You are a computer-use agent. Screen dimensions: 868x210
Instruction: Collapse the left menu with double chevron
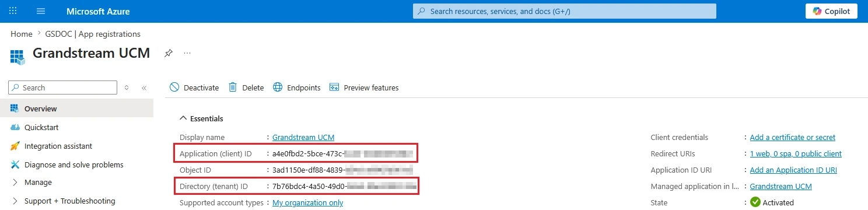tap(143, 87)
